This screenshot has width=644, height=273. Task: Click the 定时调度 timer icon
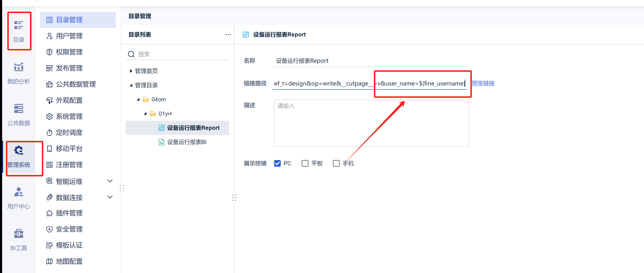coord(49,132)
